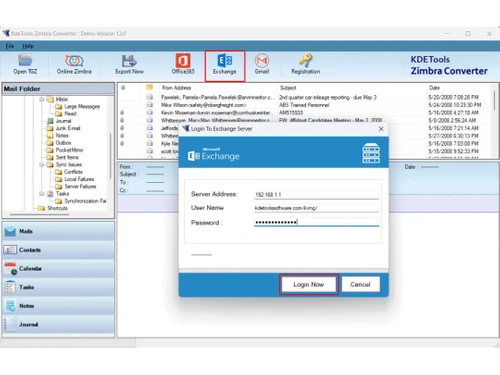Screen dimensions: 500x375
Task: Click the Mail Folder horizontal scrollbar
Action: click(39, 215)
